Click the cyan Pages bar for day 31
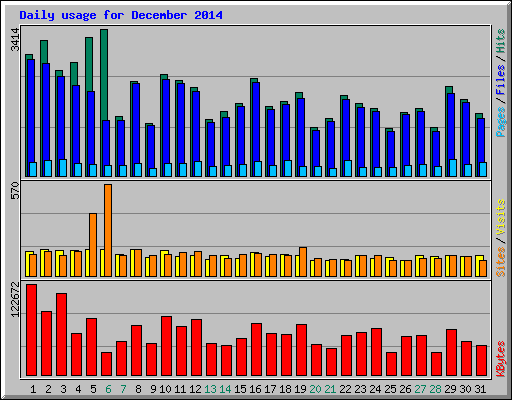The width and height of the screenshot is (512, 400). click(x=483, y=169)
